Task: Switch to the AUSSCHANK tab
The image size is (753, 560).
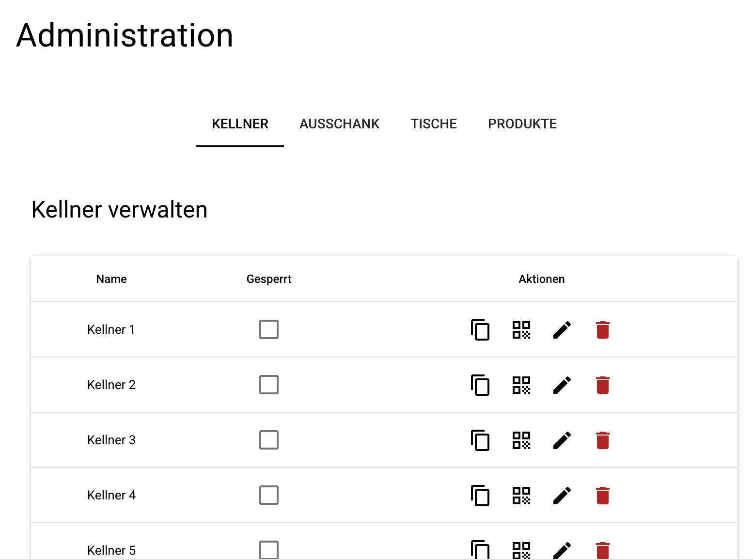Action: click(x=340, y=124)
